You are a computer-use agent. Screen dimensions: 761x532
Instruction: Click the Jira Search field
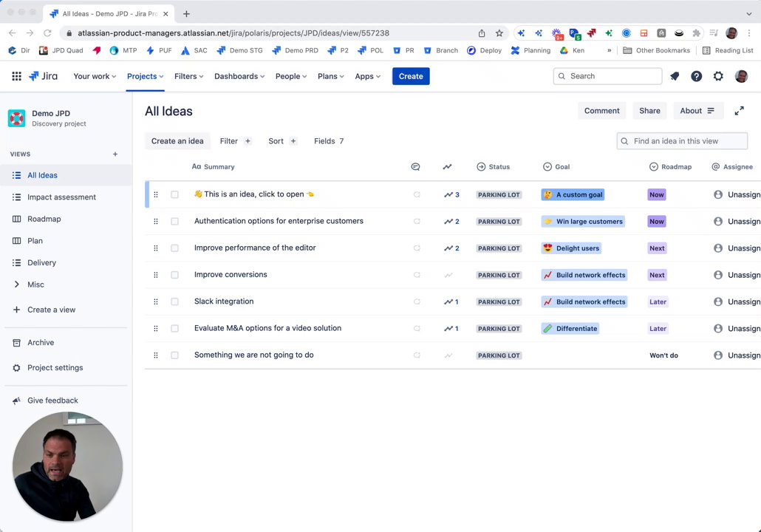click(x=607, y=76)
